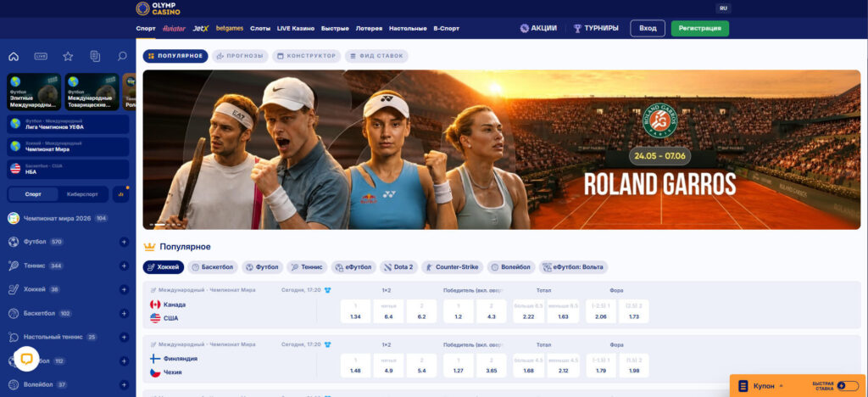Image resolution: width=868 pixels, height=397 pixels.
Task: Open the sidebar search magnifier icon
Action: (122, 56)
